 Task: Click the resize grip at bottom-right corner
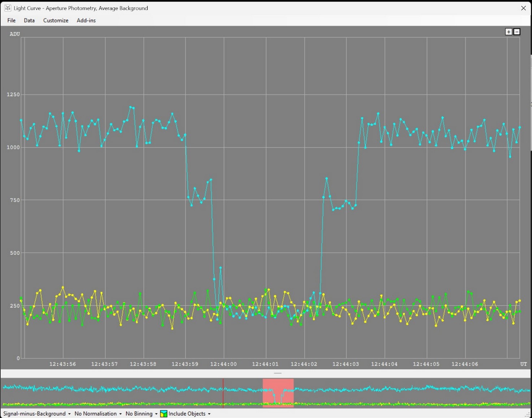click(528, 415)
